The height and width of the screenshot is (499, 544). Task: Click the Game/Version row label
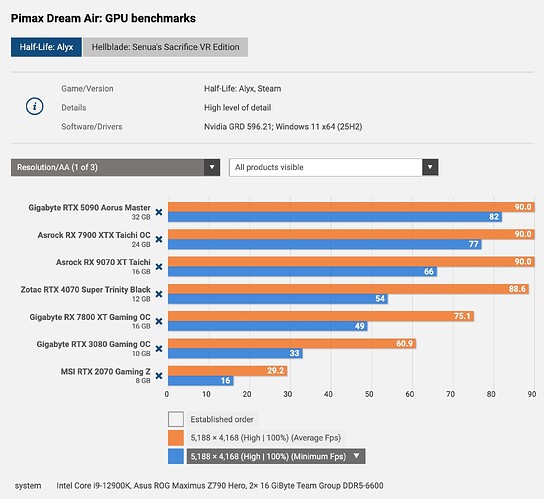(x=87, y=88)
